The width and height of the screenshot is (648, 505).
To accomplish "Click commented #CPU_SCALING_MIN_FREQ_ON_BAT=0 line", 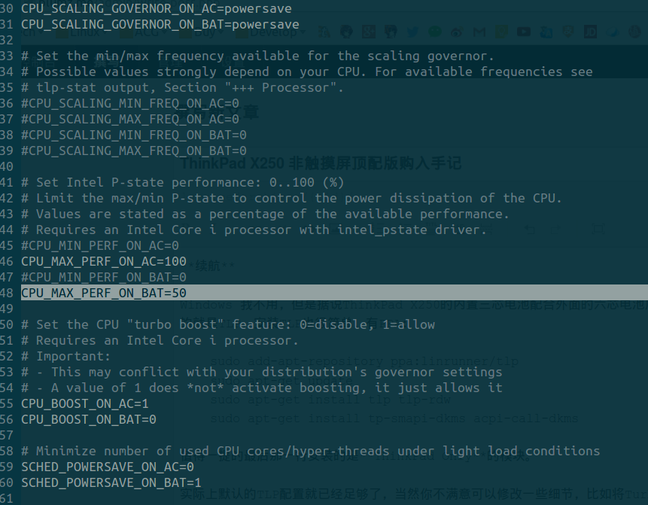I will coord(133,135).
